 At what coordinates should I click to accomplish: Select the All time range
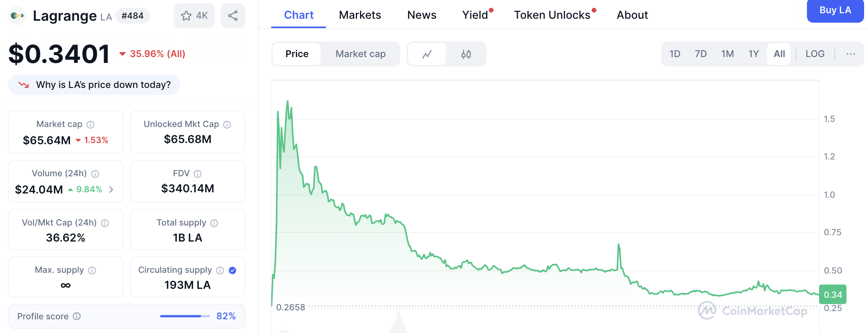coord(779,54)
